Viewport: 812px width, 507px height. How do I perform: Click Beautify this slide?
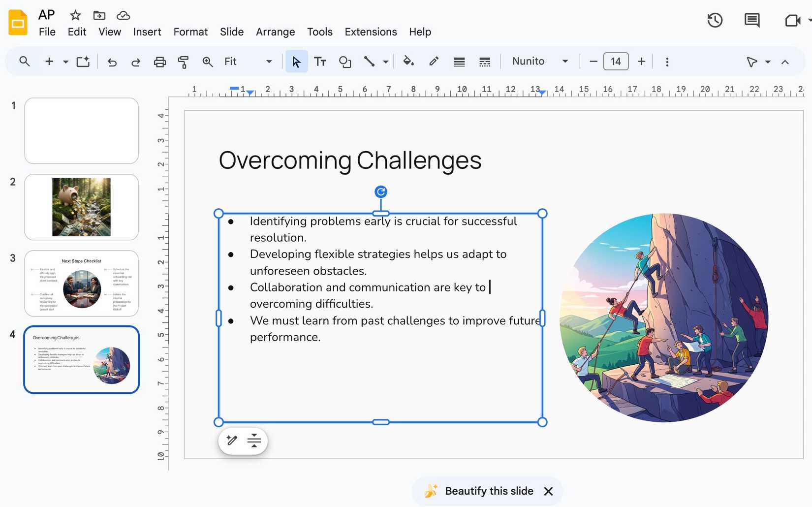coord(489,491)
